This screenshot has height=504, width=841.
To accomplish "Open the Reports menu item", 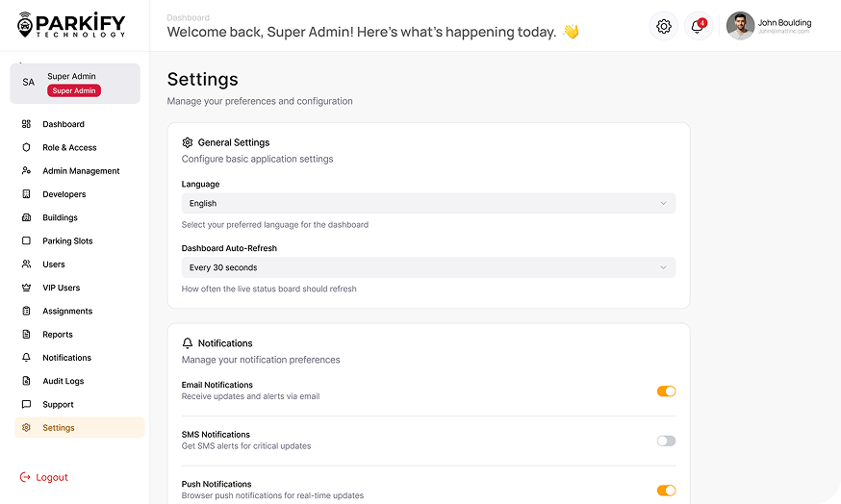I will pyautogui.click(x=58, y=335).
